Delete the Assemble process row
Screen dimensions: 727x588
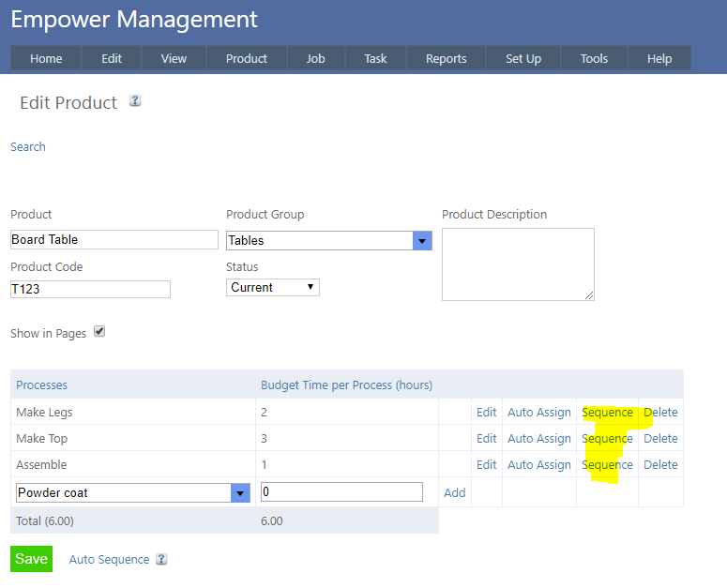pyautogui.click(x=660, y=465)
